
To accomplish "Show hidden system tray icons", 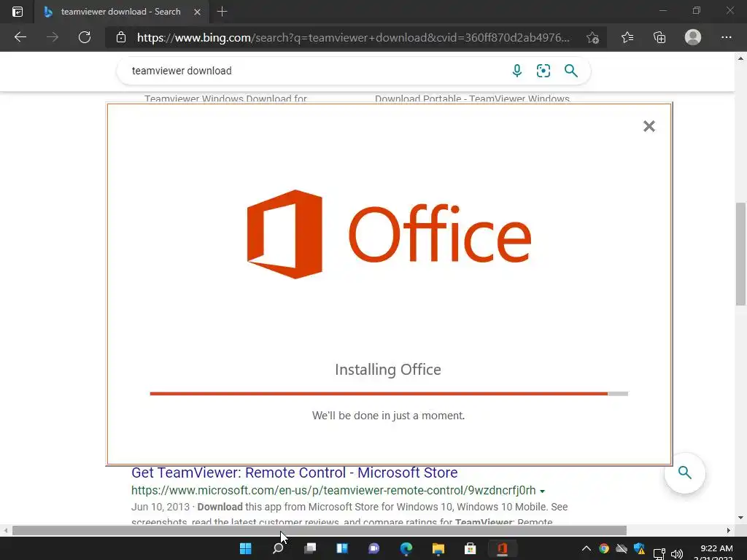I will (x=586, y=548).
